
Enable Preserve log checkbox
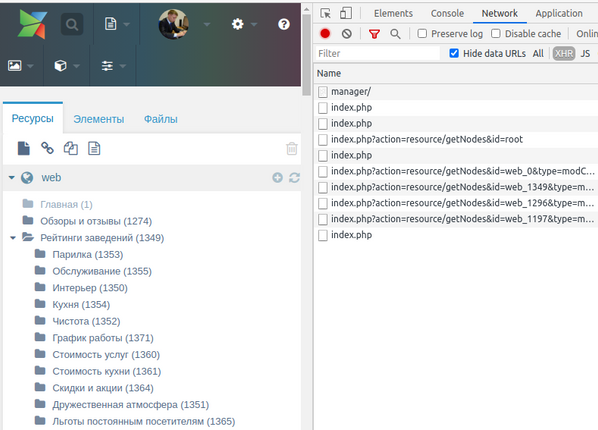422,34
